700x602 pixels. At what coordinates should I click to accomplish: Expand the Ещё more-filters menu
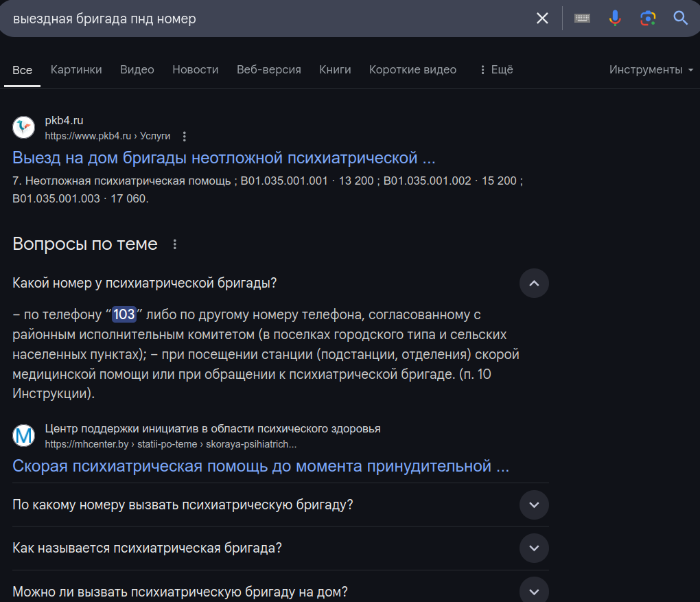[x=496, y=69]
